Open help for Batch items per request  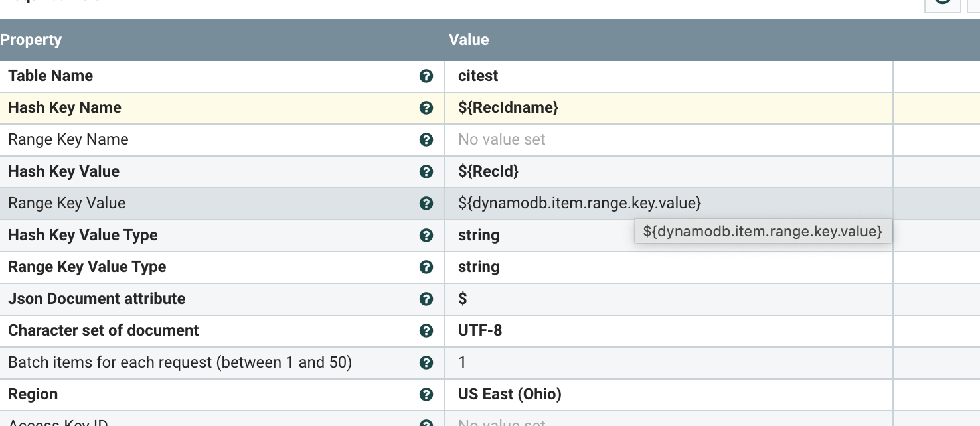[x=427, y=362]
